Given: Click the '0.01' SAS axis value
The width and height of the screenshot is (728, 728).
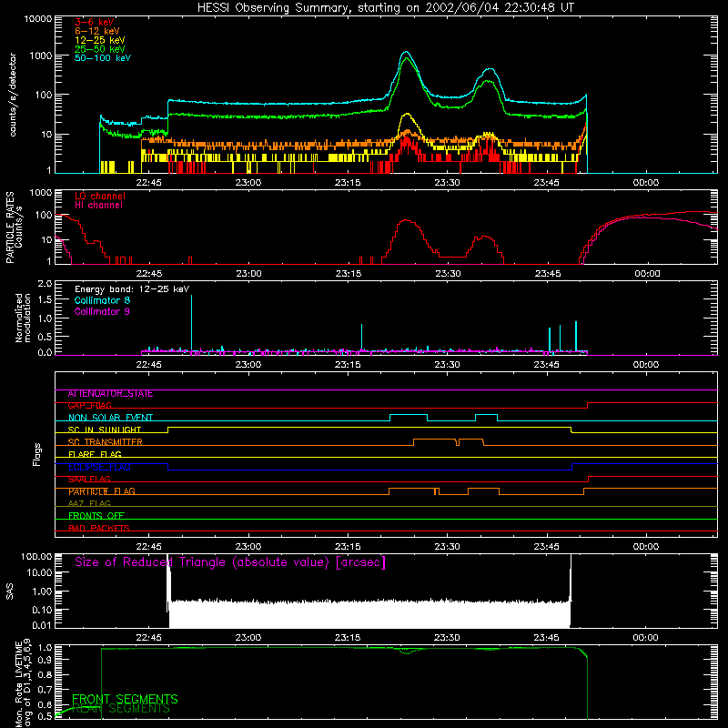Looking at the screenshot, I should pos(42,625).
